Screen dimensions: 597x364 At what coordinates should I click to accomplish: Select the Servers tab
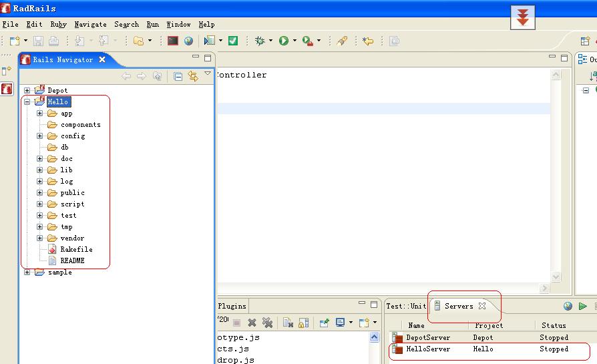tap(459, 306)
